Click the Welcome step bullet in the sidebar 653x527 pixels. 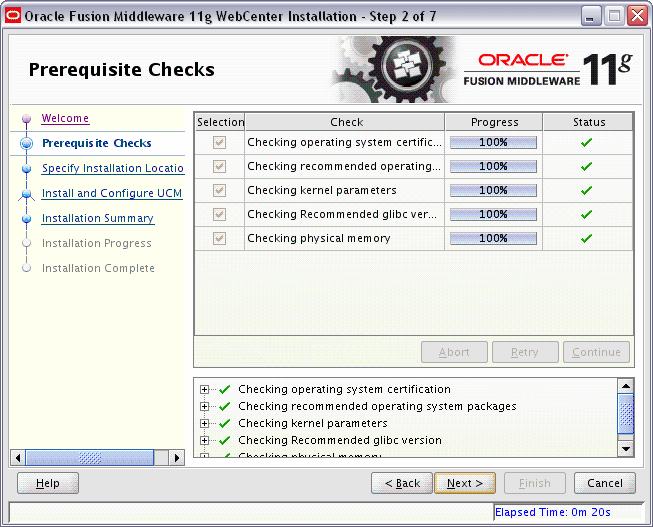[x=27, y=119]
